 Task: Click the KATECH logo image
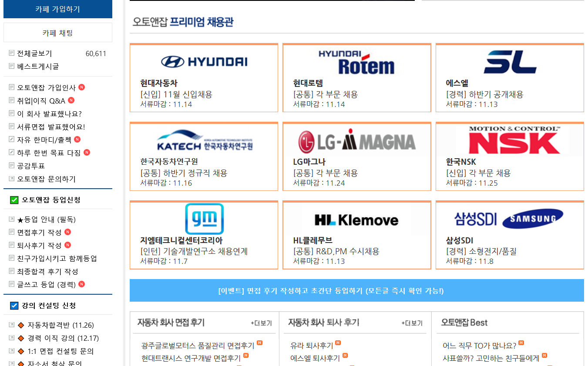click(x=205, y=140)
